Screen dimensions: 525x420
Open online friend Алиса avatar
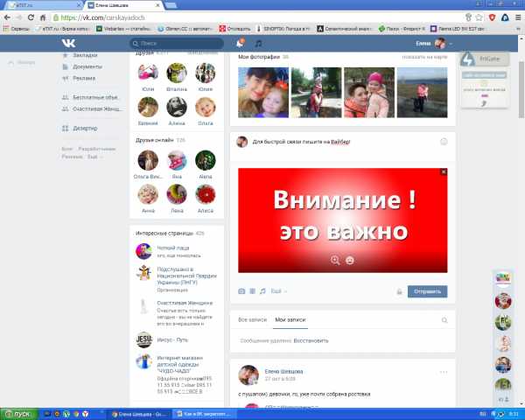pos(206,194)
